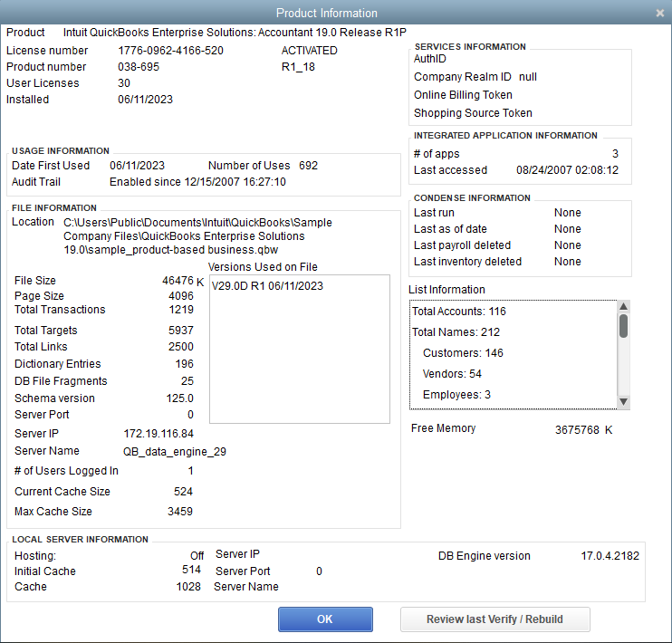Click Last inventory deleted value None
672x643 pixels.
(568, 262)
